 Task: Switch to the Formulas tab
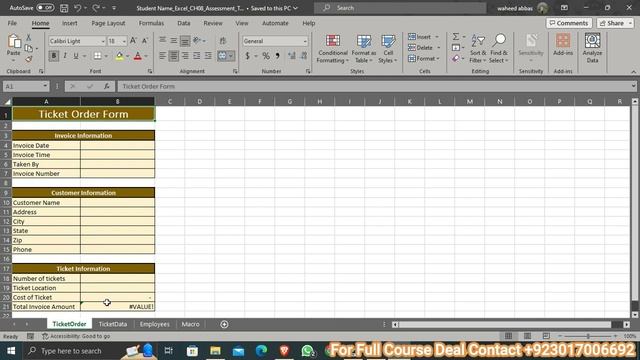pos(151,23)
